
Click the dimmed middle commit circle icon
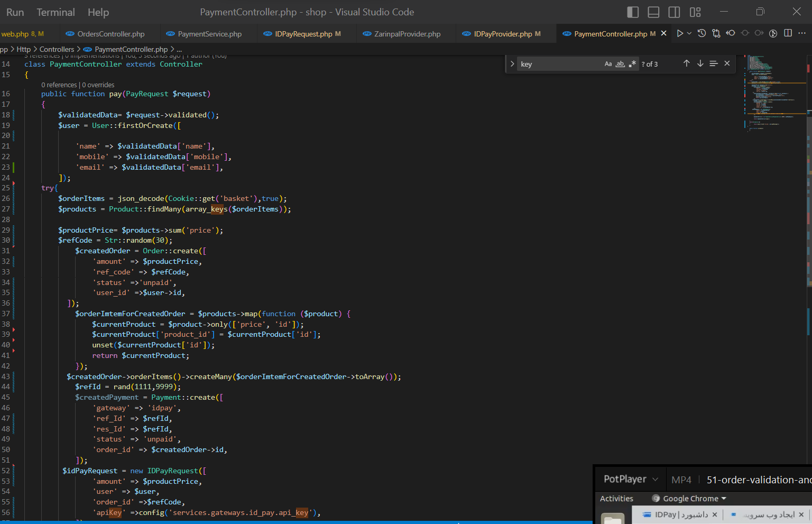745,33
